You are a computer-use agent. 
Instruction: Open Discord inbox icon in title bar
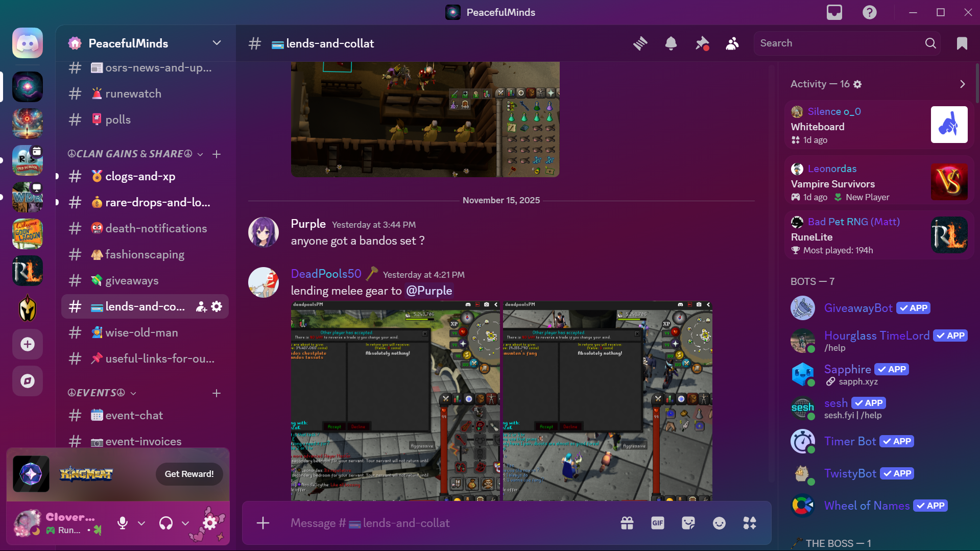[x=834, y=12]
